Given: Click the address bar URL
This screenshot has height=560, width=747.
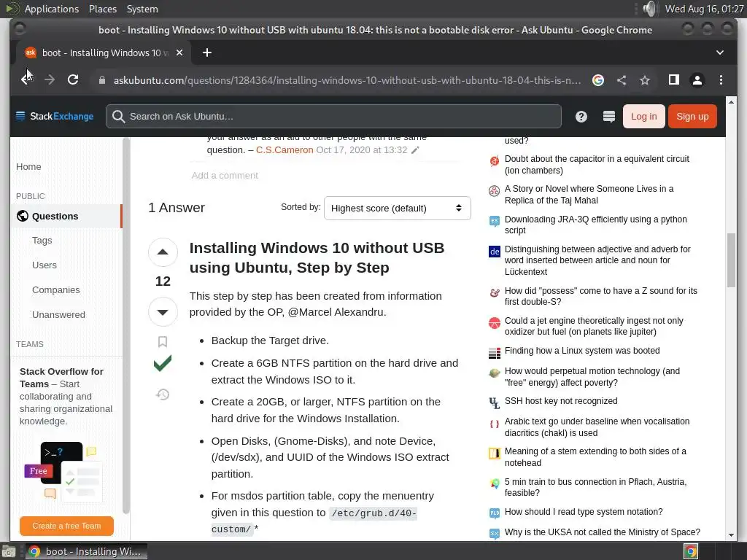Looking at the screenshot, I should coord(347,80).
